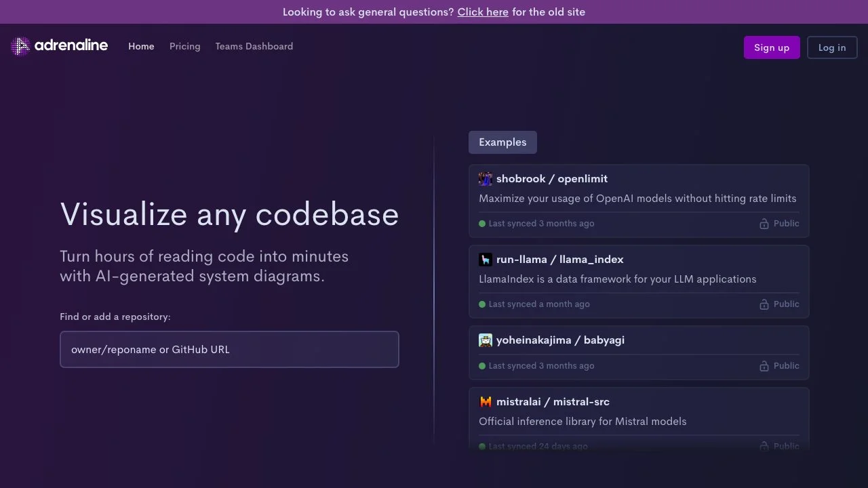
Task: Click the "Find or add a repository:" label
Action: (115, 317)
